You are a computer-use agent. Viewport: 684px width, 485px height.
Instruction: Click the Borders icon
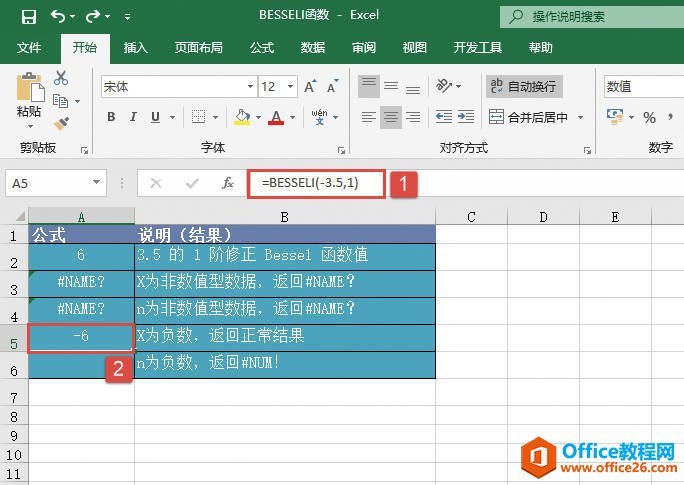[x=198, y=117]
